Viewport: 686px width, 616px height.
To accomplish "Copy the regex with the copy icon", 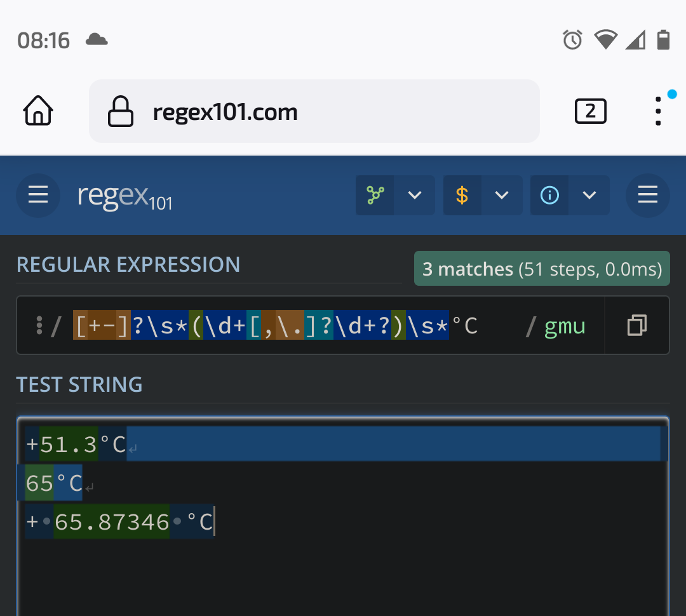I will (x=637, y=326).
